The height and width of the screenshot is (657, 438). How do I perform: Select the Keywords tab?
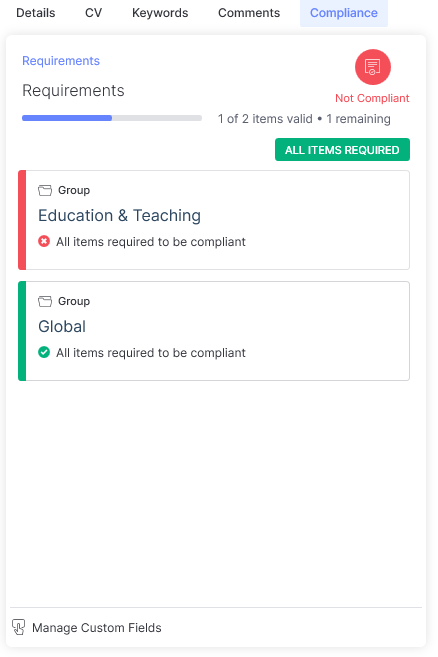[x=160, y=13]
